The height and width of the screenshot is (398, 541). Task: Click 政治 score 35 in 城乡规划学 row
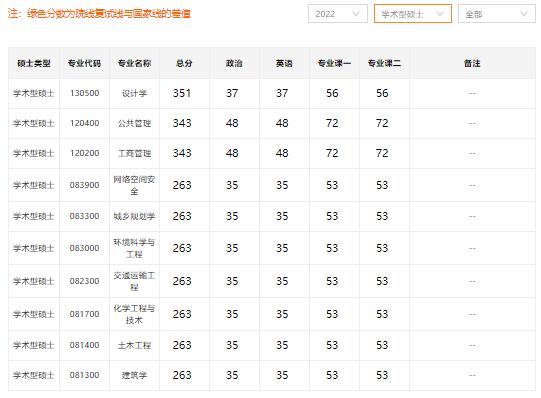click(232, 216)
